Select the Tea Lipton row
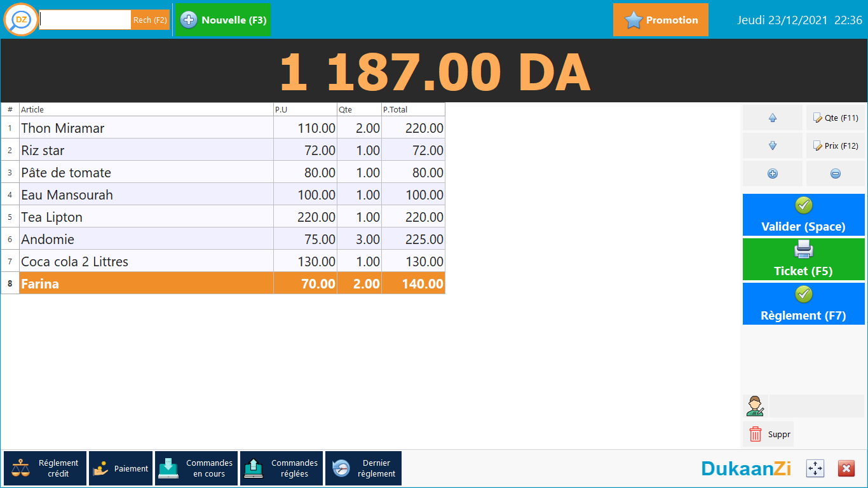 (146, 217)
